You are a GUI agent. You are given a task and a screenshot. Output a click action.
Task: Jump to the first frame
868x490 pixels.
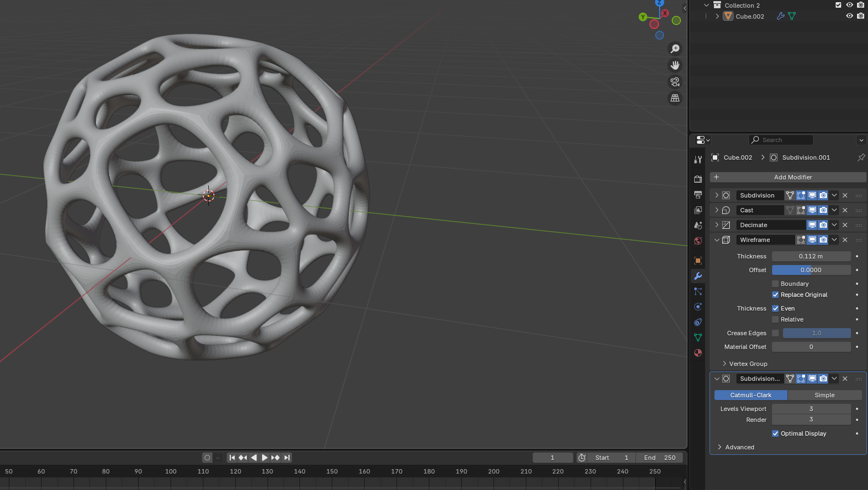pyautogui.click(x=232, y=458)
